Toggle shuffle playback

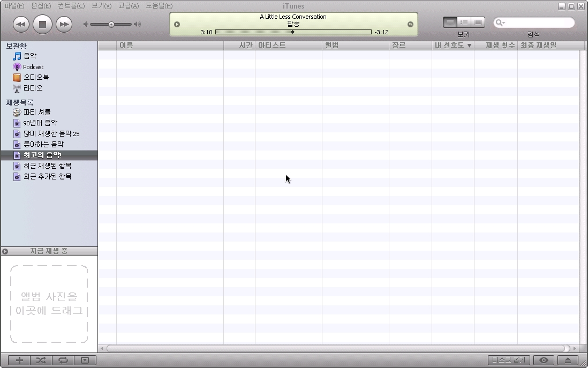click(x=41, y=361)
